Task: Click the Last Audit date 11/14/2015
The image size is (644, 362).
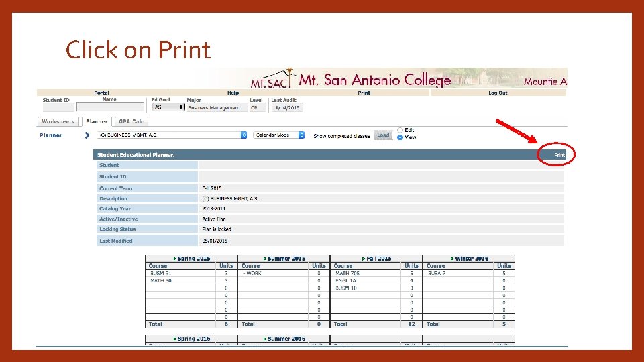Action: [x=286, y=107]
